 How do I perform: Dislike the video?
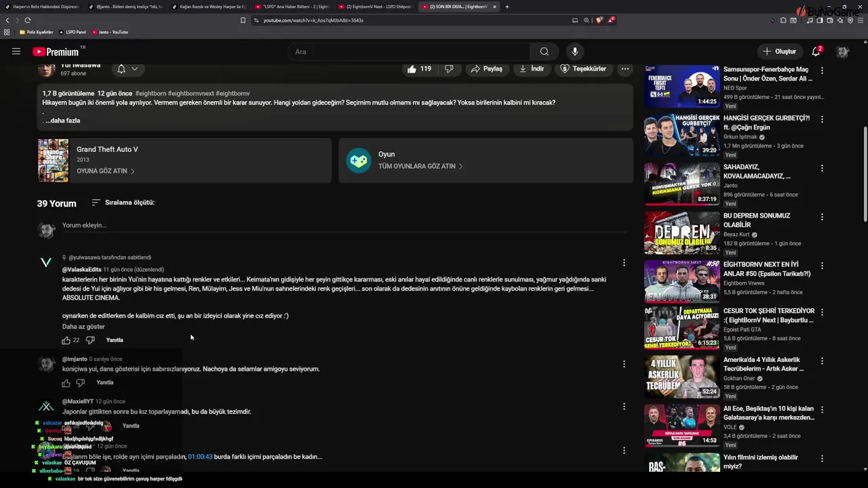click(x=449, y=68)
